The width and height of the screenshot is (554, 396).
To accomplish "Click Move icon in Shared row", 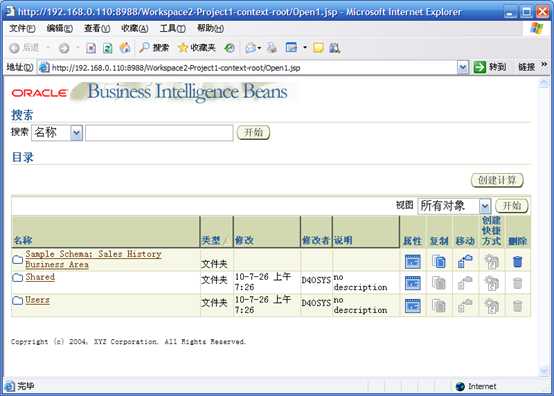I will pos(465,283).
